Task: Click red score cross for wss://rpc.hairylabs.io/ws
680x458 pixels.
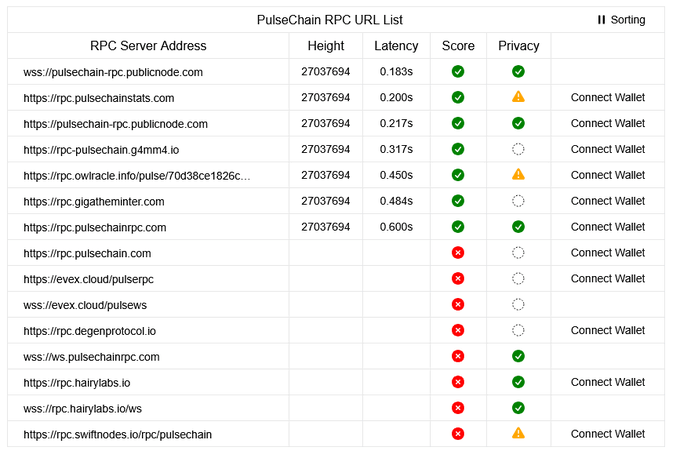Action: click(x=458, y=408)
